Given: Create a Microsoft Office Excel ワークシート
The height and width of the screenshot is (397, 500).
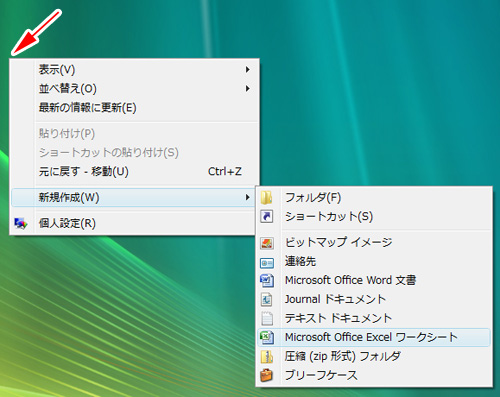Looking at the screenshot, I should pos(374,337).
